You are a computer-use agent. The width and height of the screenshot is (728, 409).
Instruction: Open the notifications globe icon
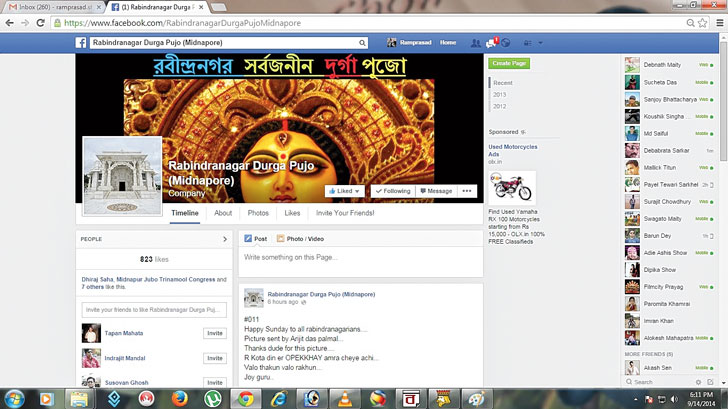click(x=505, y=44)
